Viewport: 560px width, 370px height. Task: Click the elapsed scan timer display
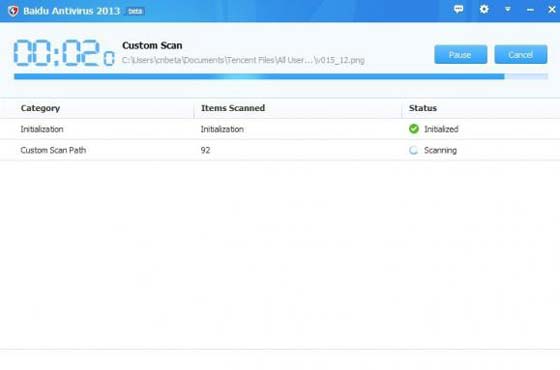pyautogui.click(x=64, y=53)
